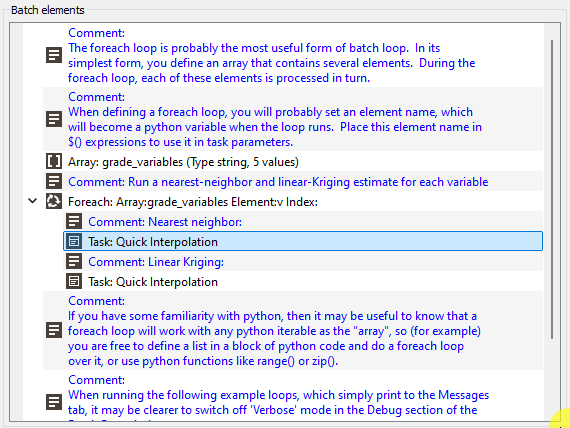Select the 'Comment: Nearest neighbor:' row

pyautogui.click(x=303, y=221)
